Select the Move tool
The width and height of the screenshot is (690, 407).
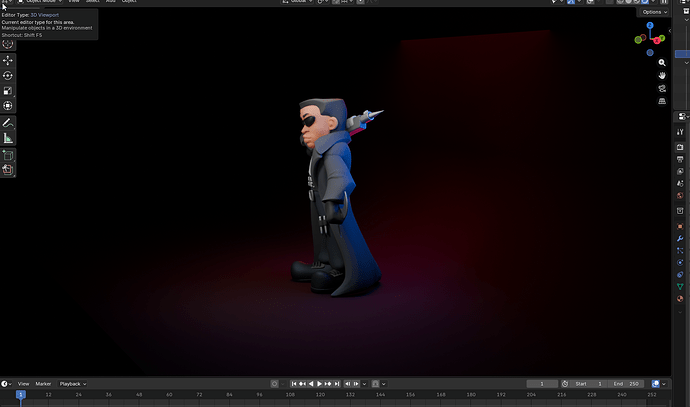pos(7,60)
